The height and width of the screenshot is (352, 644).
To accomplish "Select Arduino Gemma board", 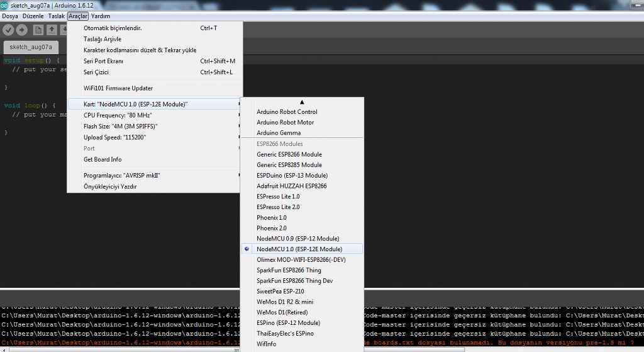I will pyautogui.click(x=302, y=132).
